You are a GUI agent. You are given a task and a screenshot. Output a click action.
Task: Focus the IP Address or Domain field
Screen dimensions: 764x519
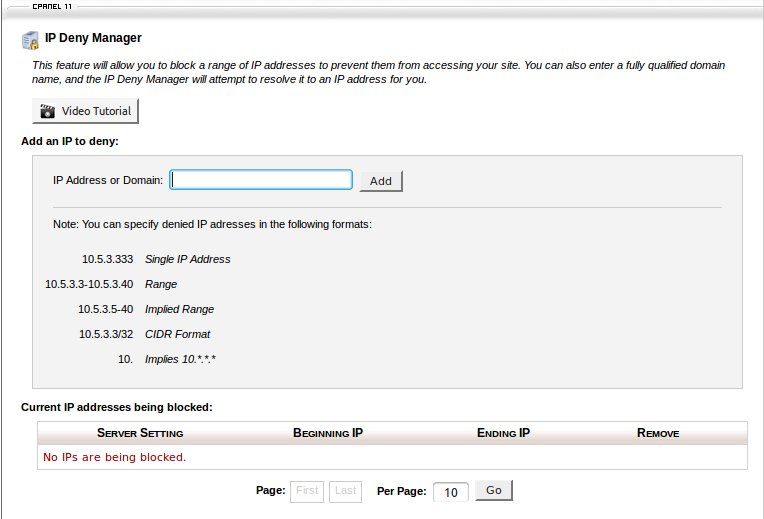click(x=261, y=180)
